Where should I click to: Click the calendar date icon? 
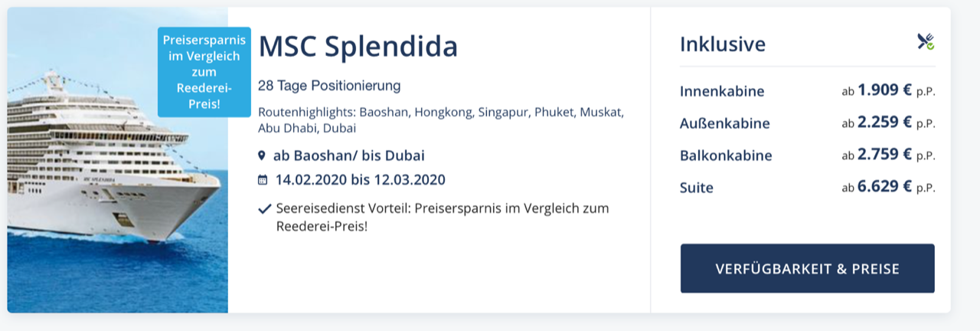point(263,180)
